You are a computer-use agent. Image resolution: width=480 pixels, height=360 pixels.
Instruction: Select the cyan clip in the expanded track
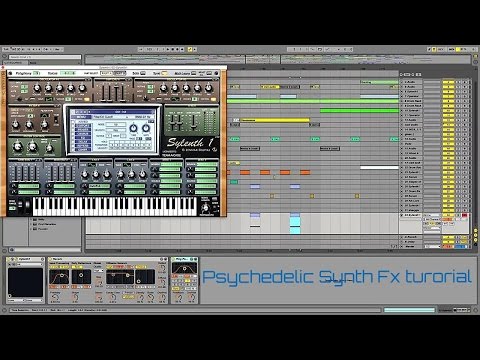point(295,224)
